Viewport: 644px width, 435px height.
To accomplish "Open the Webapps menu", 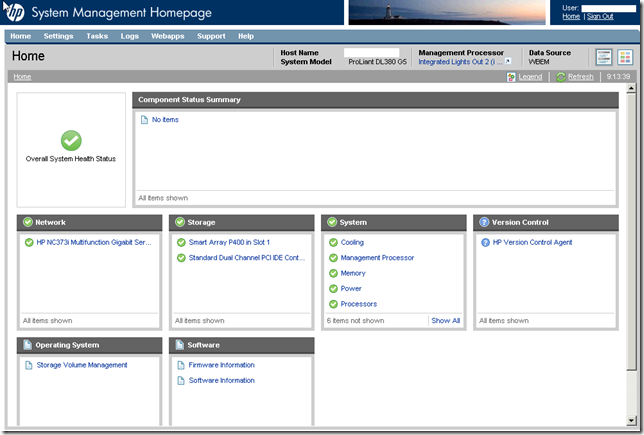I will (x=166, y=36).
